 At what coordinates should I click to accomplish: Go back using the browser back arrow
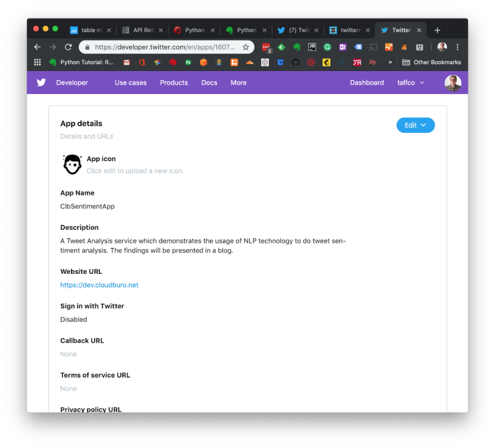point(37,47)
